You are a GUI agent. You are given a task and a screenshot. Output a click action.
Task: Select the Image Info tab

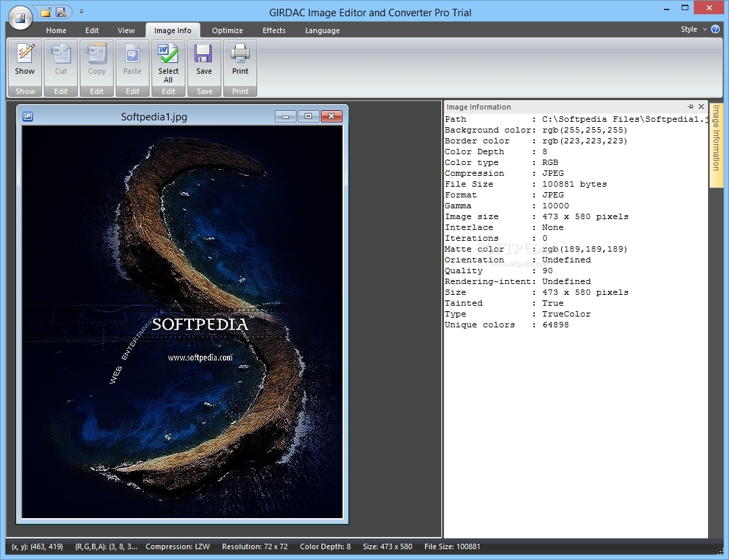pyautogui.click(x=173, y=30)
